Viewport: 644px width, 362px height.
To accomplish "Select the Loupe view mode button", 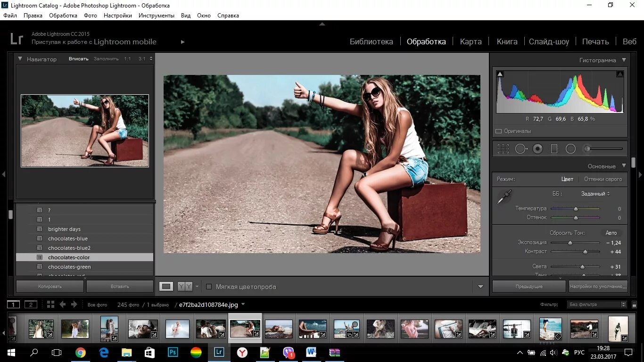I will 166,286.
